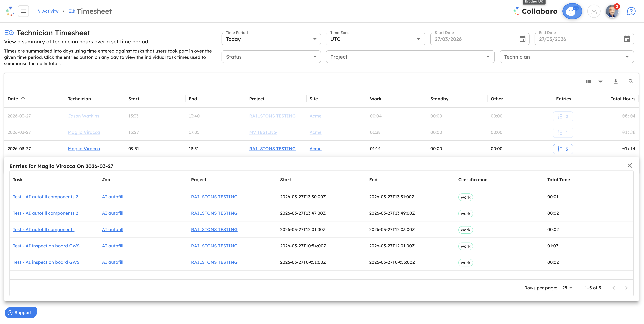Open the End Date calendar picker
The height and width of the screenshot is (324, 644).
pos(627,39)
